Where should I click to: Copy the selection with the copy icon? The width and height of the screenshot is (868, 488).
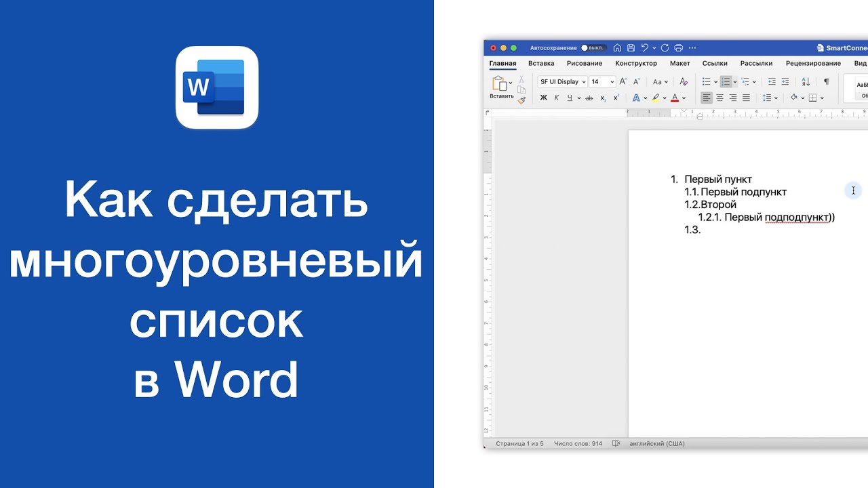(521, 89)
